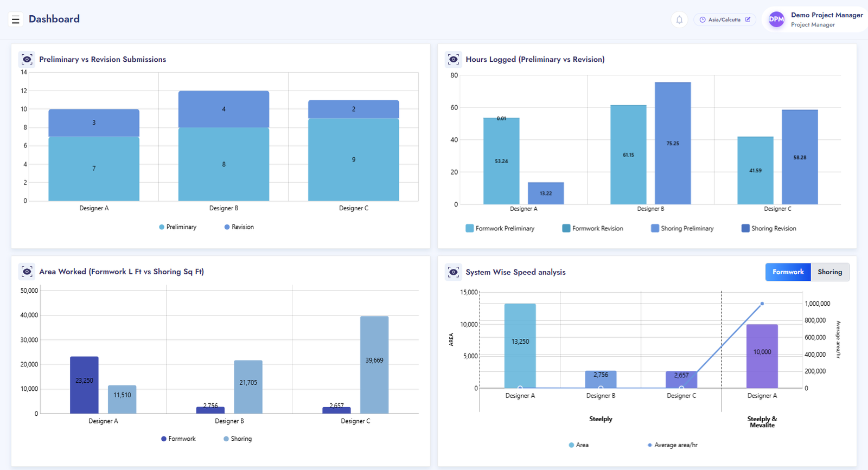This screenshot has width=868, height=470.
Task: Click Designer C revision bar labeled 2
Action: pos(354,109)
